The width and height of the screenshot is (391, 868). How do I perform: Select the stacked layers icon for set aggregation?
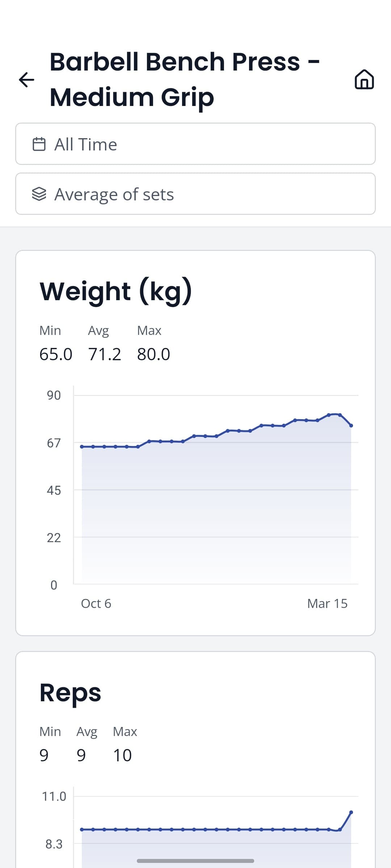click(41, 194)
